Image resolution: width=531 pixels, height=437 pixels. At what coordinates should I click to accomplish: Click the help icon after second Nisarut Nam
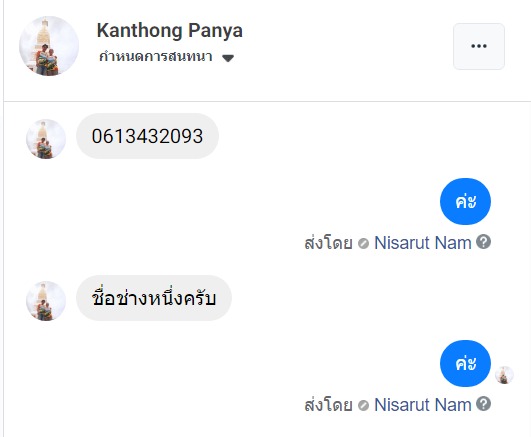tap(483, 404)
